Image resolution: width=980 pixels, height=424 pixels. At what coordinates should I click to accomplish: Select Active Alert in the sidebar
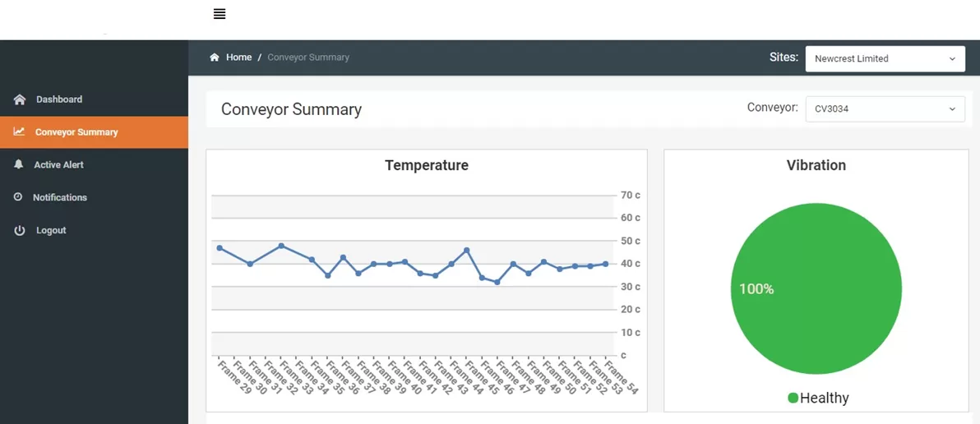[58, 164]
